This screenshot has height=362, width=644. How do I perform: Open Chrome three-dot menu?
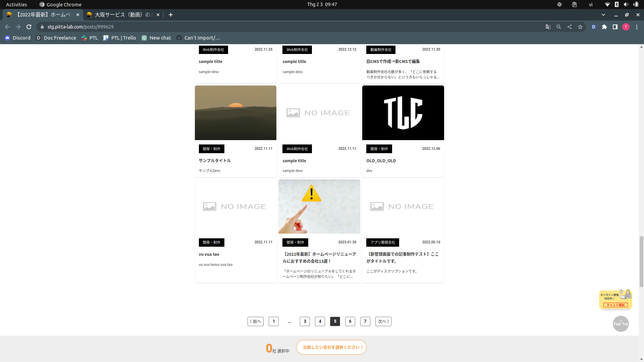[637, 27]
